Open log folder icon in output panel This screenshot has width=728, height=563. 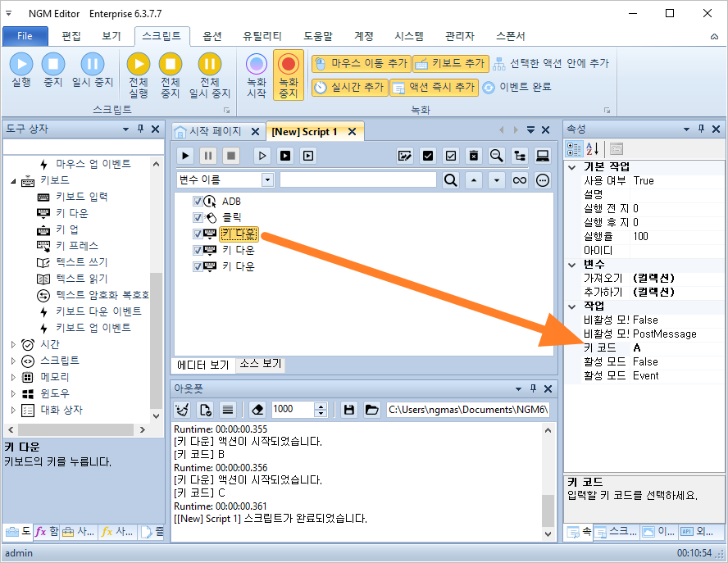[371, 410]
